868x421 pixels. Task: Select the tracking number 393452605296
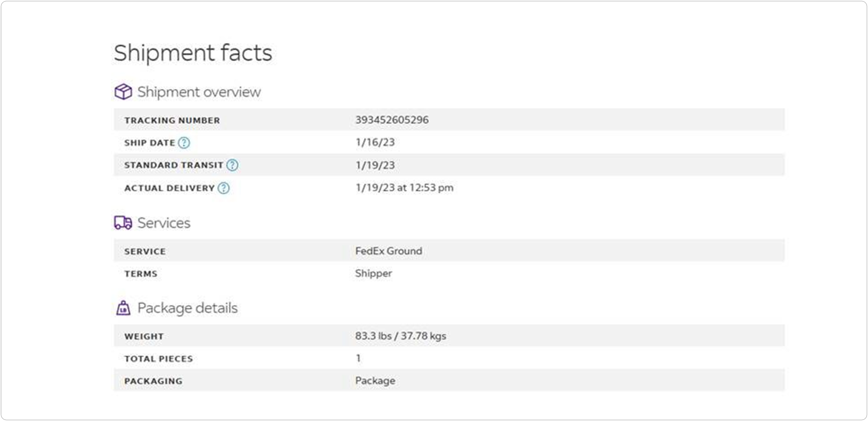click(x=392, y=120)
